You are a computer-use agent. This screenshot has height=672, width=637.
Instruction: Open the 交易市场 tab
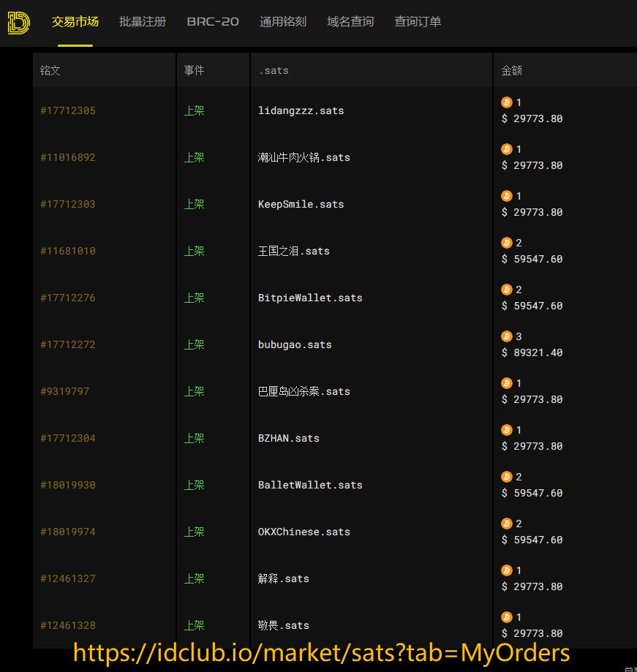point(75,21)
